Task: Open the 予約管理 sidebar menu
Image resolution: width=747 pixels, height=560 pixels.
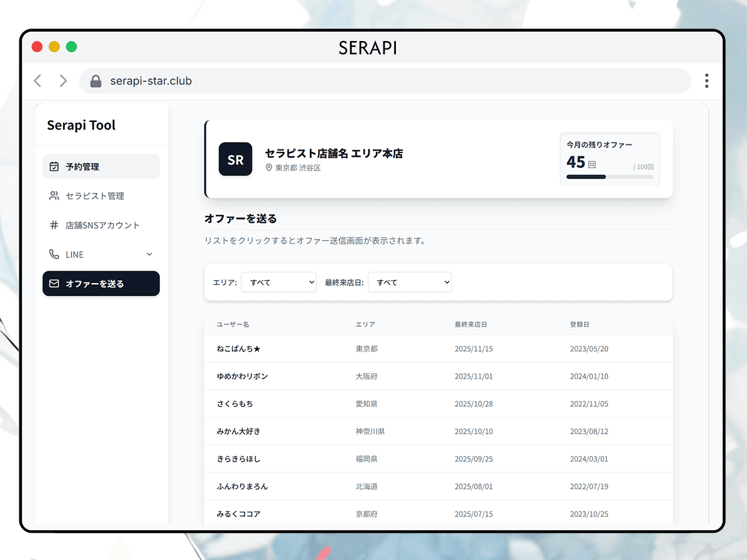Action: (101, 166)
